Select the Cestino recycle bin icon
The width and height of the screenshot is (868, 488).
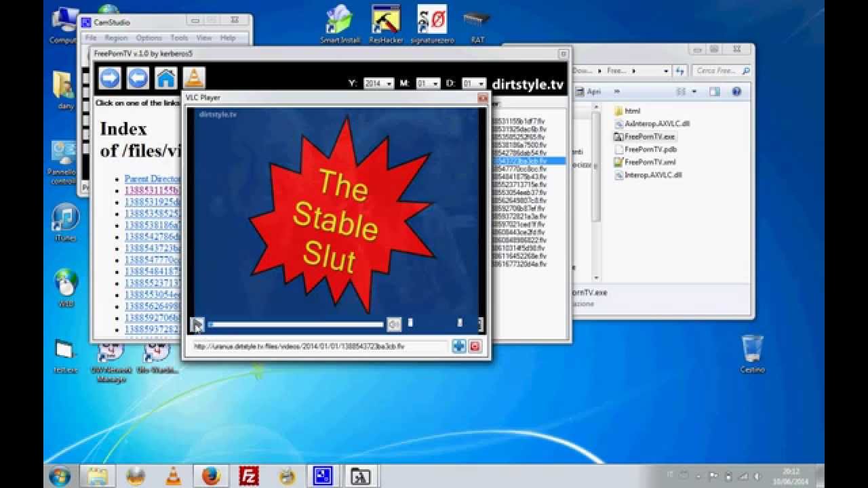click(753, 354)
